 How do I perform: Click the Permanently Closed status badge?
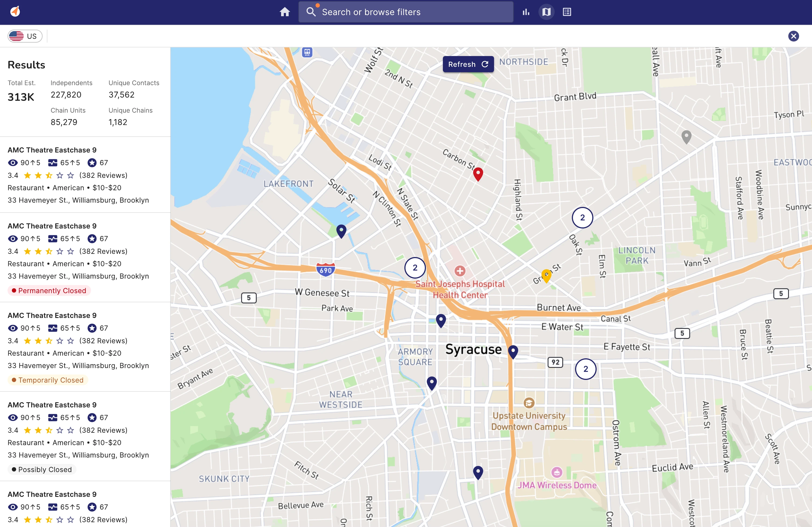(49, 290)
